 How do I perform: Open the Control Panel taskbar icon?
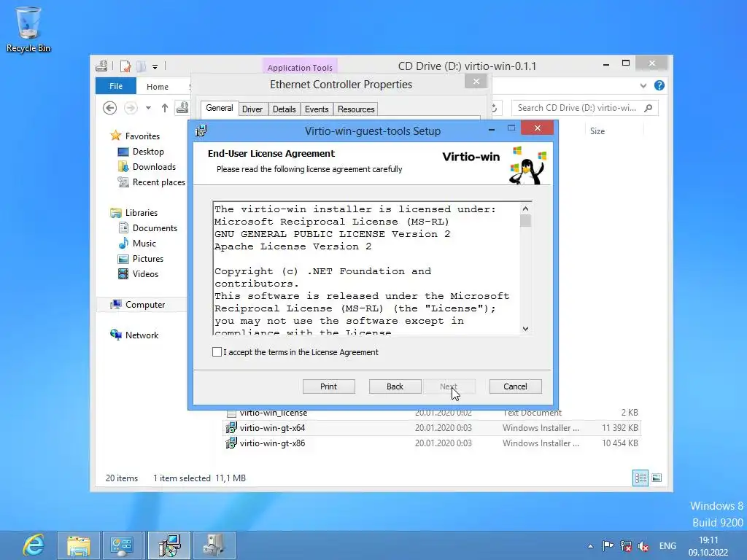pyautogui.click(x=122, y=545)
